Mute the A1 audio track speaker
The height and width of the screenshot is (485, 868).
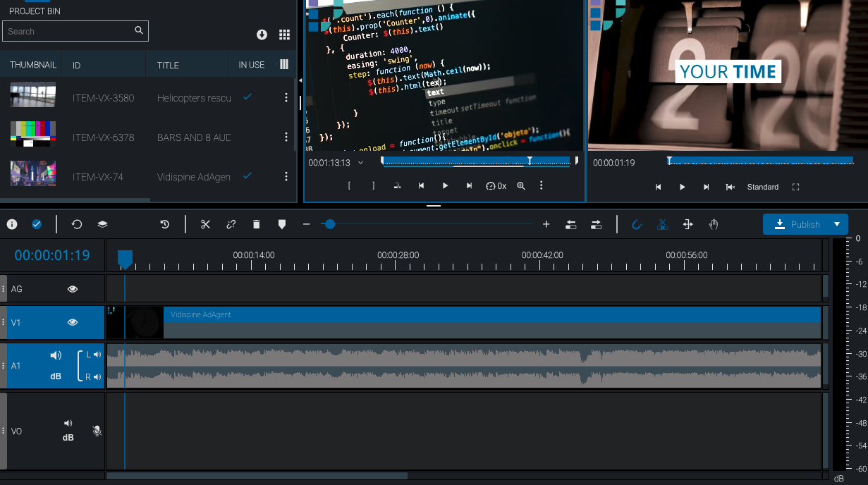pos(56,355)
